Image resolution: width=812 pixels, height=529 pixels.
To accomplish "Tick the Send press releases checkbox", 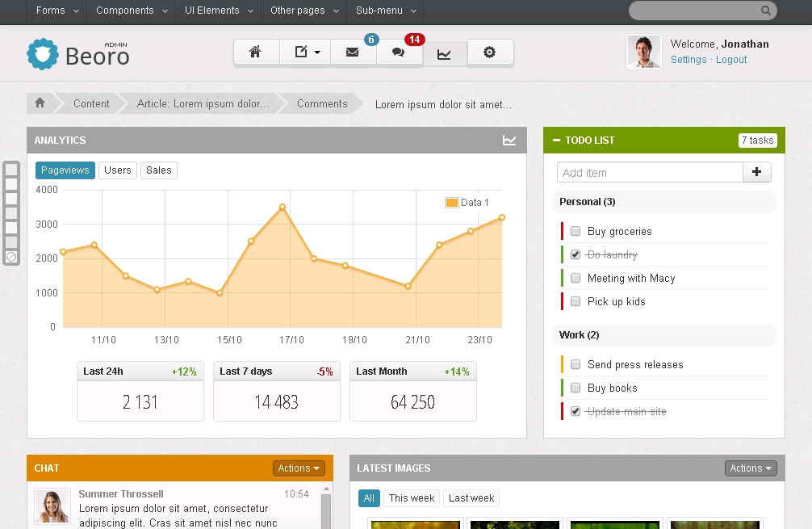I will (x=576, y=364).
